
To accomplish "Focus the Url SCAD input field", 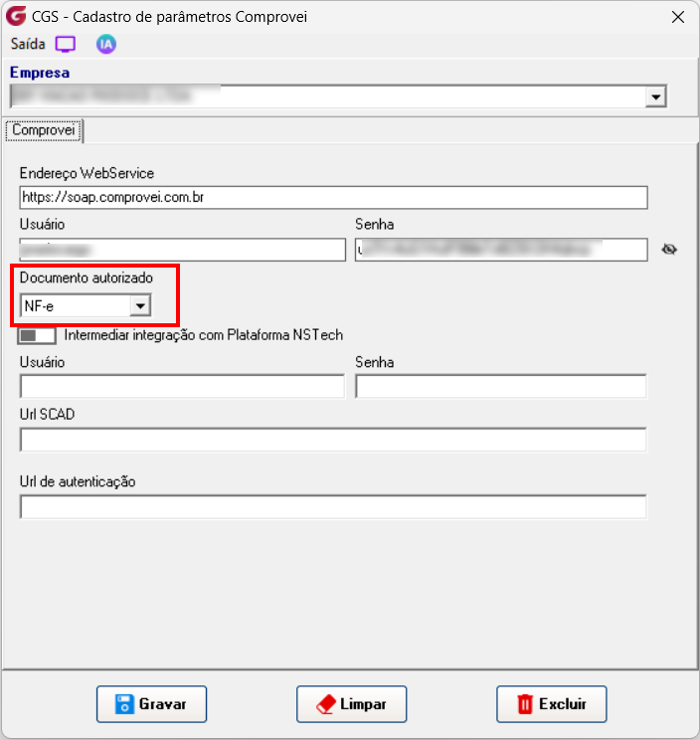I will point(333,440).
